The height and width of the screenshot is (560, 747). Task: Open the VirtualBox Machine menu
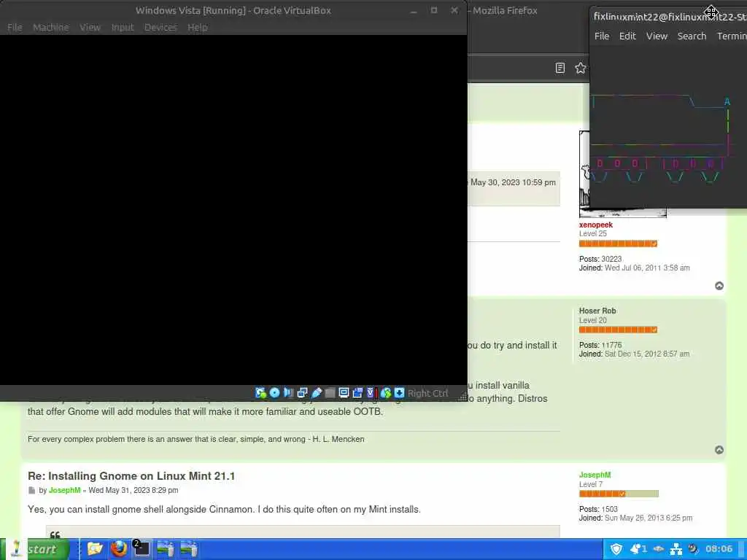[x=51, y=27]
